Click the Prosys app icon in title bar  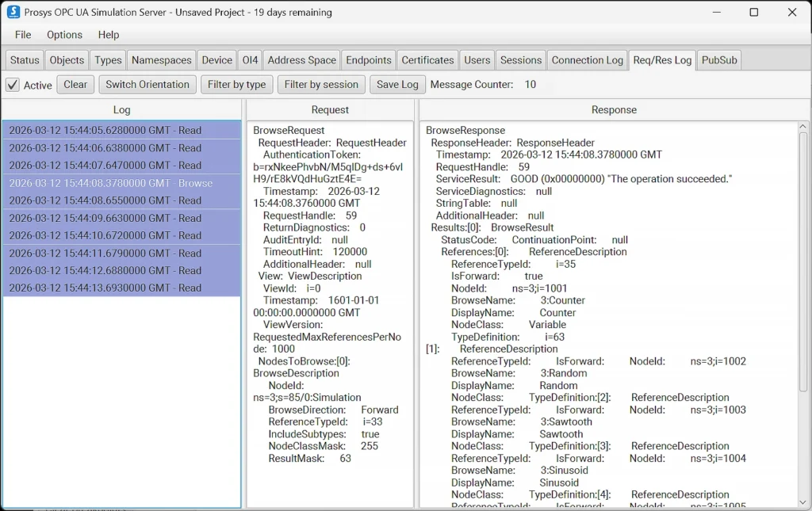pyautogui.click(x=13, y=12)
